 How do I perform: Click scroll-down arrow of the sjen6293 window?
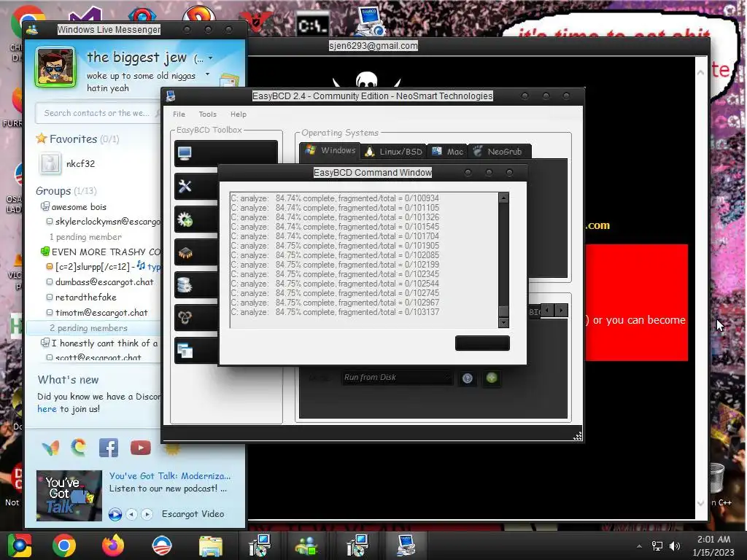(x=701, y=503)
